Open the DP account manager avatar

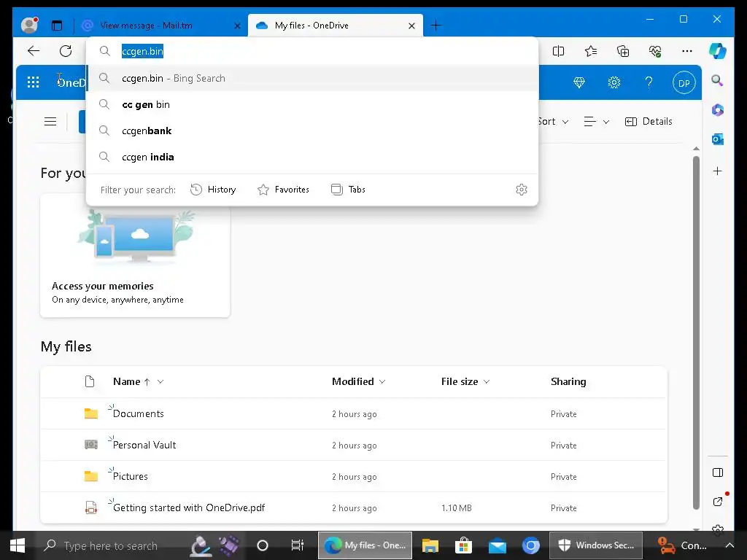684,83
